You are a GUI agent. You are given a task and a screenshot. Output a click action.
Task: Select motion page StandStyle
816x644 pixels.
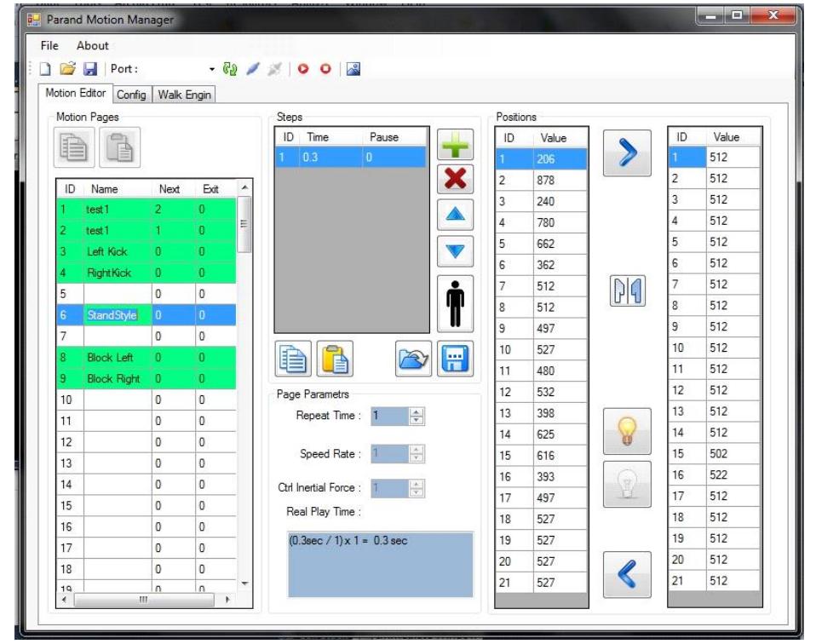pos(147,315)
